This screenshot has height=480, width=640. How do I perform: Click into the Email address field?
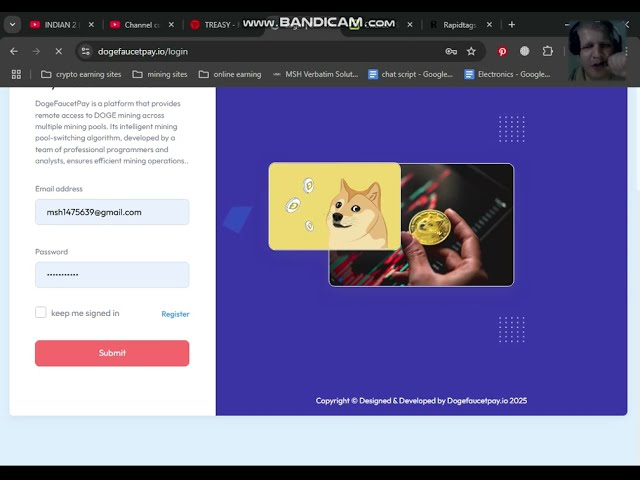point(112,212)
